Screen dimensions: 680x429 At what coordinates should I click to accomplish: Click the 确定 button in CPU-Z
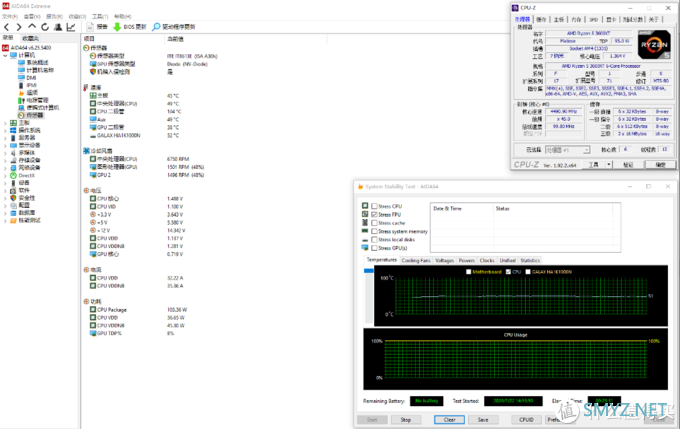click(x=660, y=165)
